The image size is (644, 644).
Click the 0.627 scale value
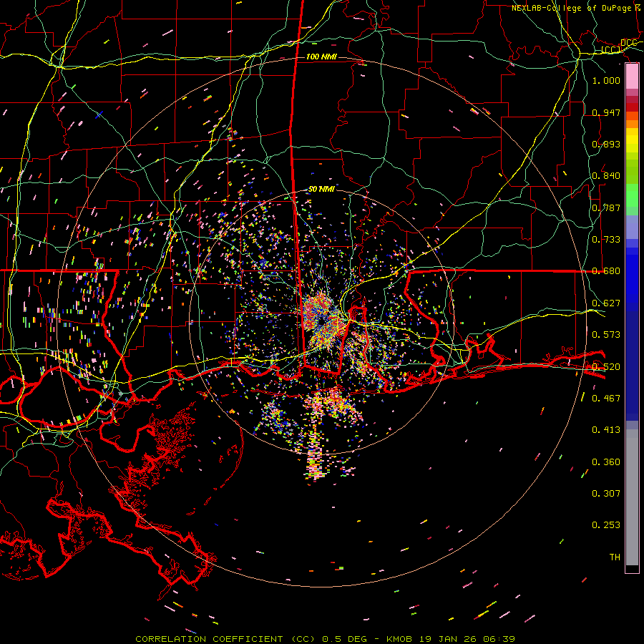(x=606, y=303)
